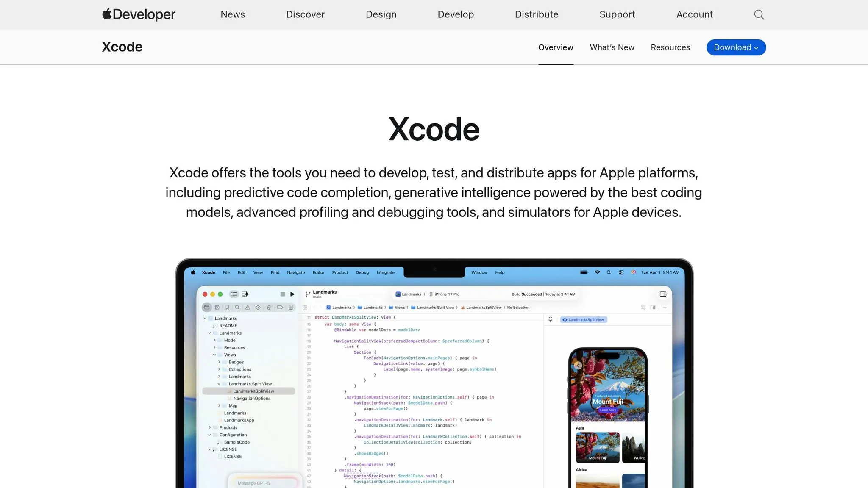Toggle visibility of LandmarksSplitView preview
868x488 pixels.
tap(564, 320)
